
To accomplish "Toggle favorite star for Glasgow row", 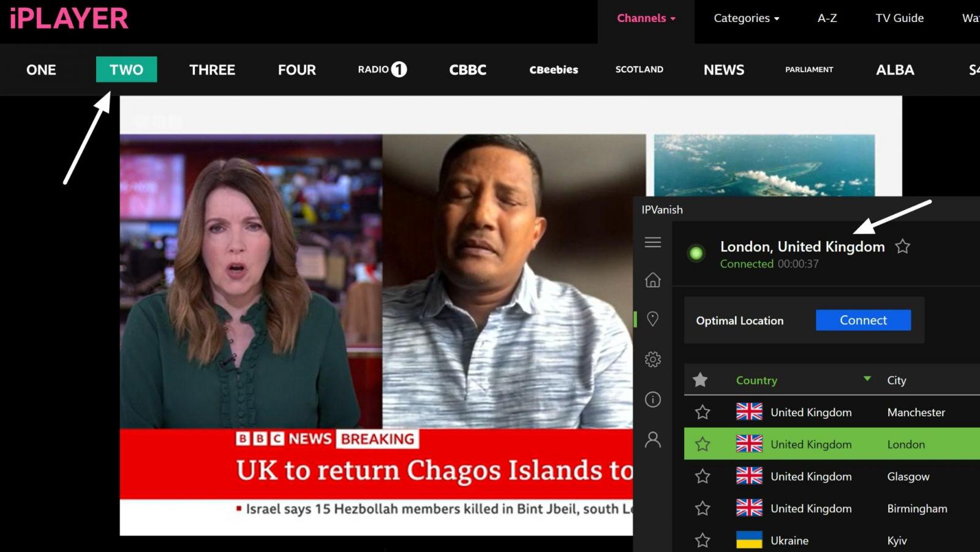I will 703,476.
